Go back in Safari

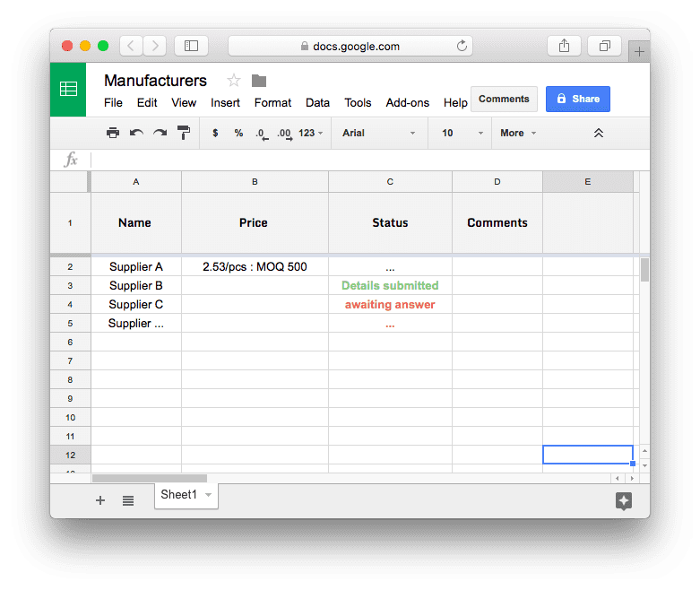131,46
